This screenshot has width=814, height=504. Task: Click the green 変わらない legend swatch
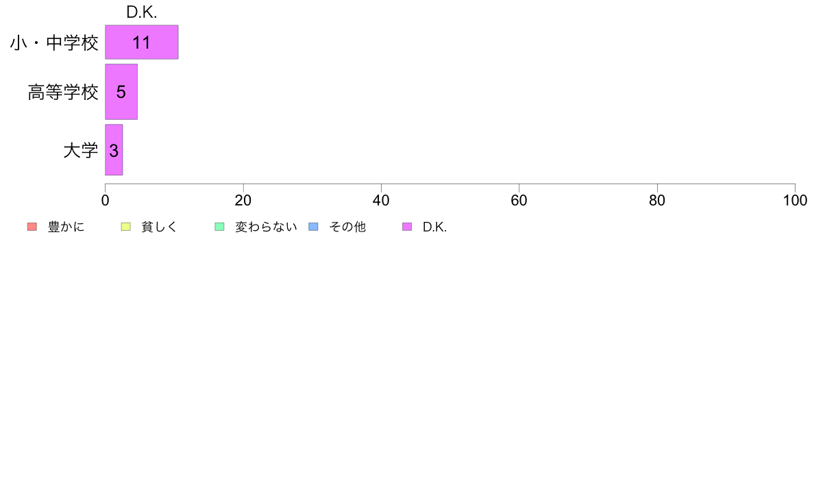coord(219,227)
